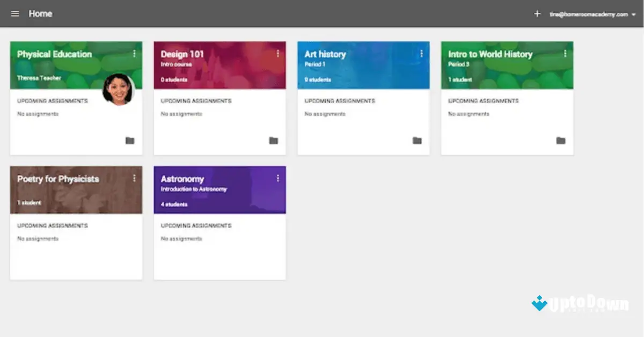Open the Art history card options dropdown
644x337 pixels.
(x=422, y=53)
